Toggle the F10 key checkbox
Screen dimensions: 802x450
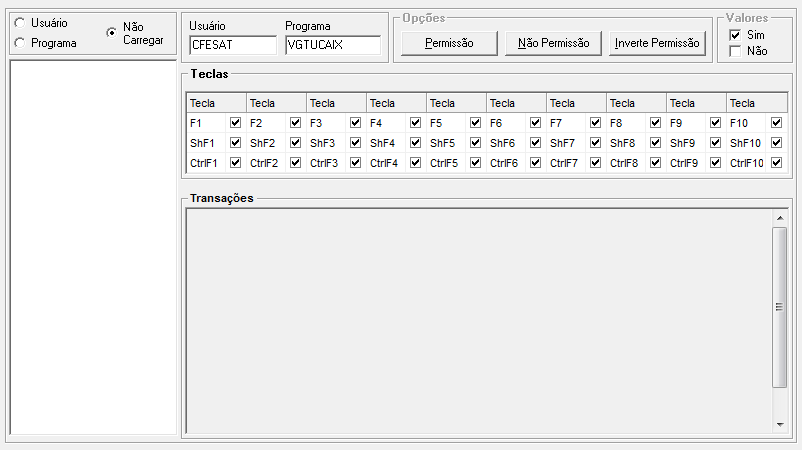click(776, 123)
